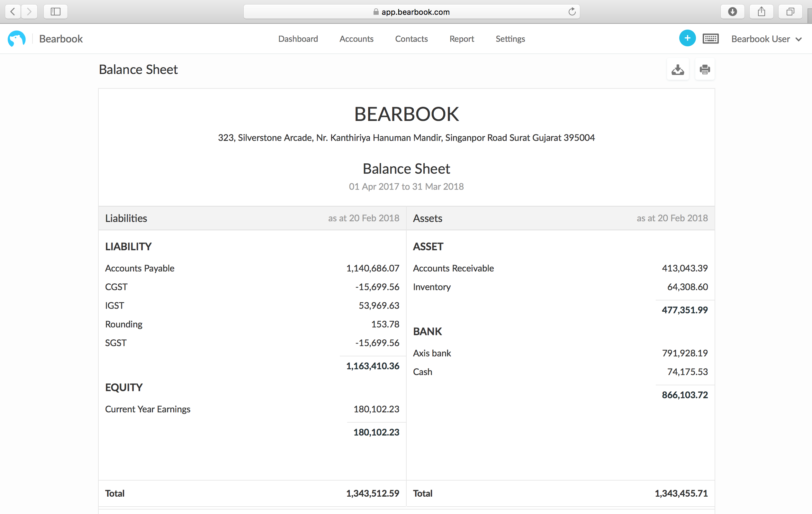
Task: Click the date range 01 Apr 2017 to 31 Mar 2018
Action: (x=406, y=187)
